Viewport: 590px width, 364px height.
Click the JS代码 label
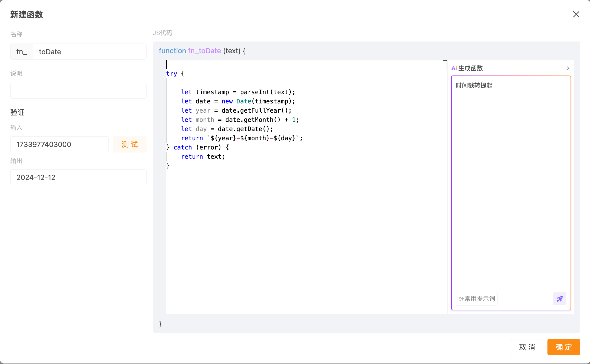pos(162,33)
